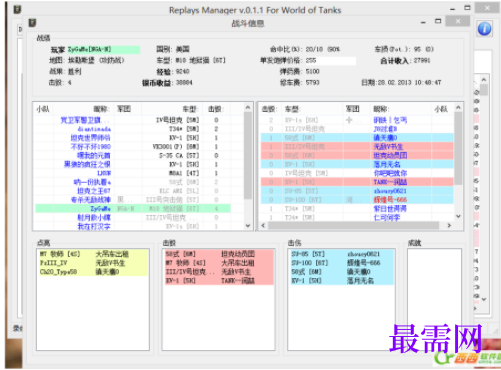Minimize the 战斗信息 dialog
The height and width of the screenshot is (370, 501).
(423, 22)
